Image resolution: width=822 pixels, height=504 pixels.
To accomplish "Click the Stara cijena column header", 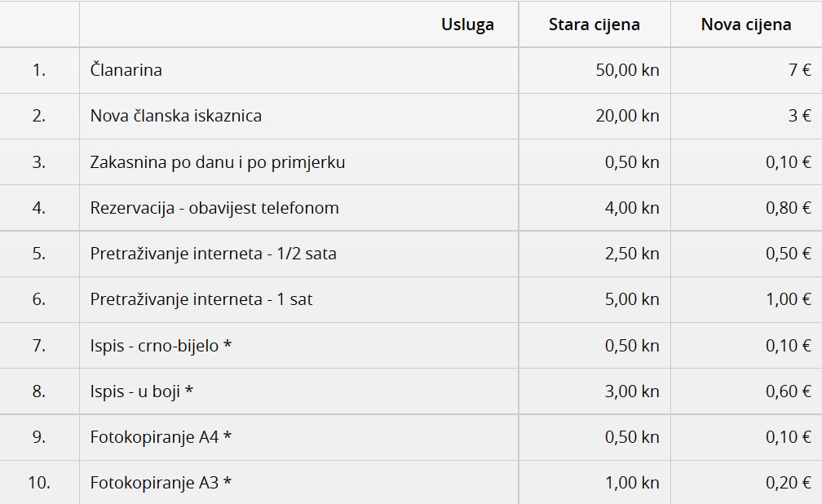I will 594,24.
